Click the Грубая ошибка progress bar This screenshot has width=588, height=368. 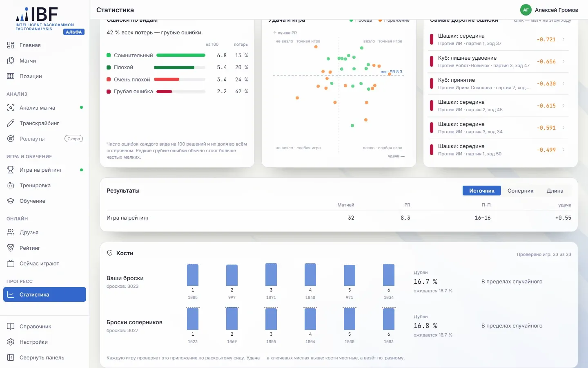[x=181, y=92]
